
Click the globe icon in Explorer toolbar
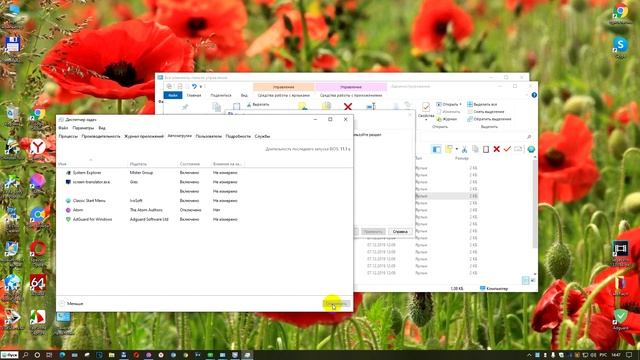tap(531, 149)
